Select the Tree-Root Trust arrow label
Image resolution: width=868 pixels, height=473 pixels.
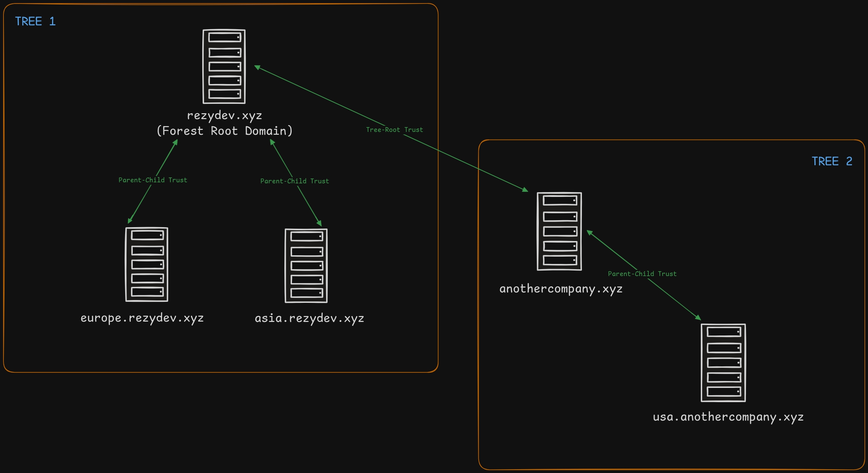click(x=394, y=130)
